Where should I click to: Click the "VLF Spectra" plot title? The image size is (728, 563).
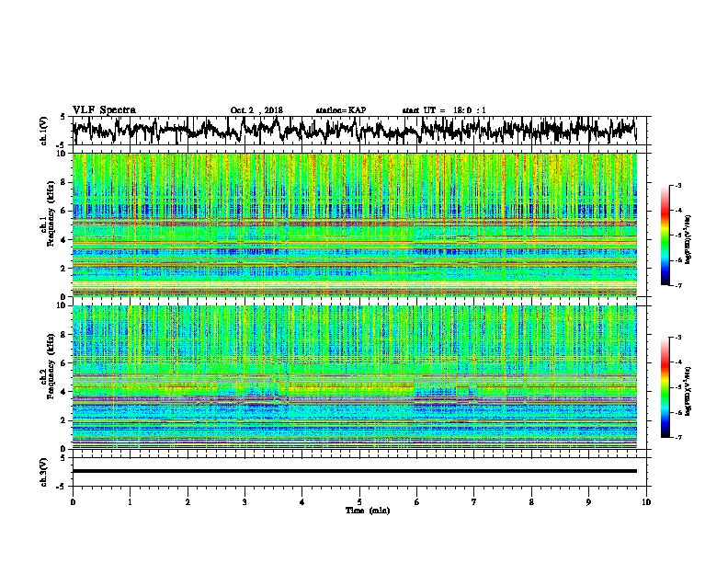104,110
